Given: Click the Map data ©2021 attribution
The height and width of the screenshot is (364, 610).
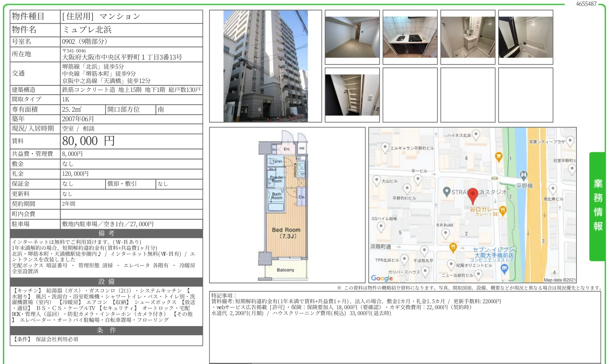Looking at the screenshot, I should (x=559, y=280).
